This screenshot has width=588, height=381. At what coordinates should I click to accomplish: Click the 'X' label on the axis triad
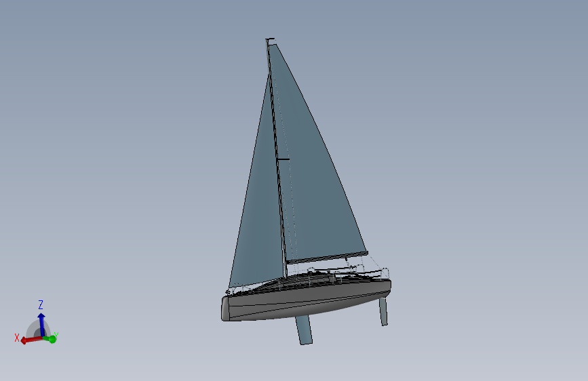(17, 338)
